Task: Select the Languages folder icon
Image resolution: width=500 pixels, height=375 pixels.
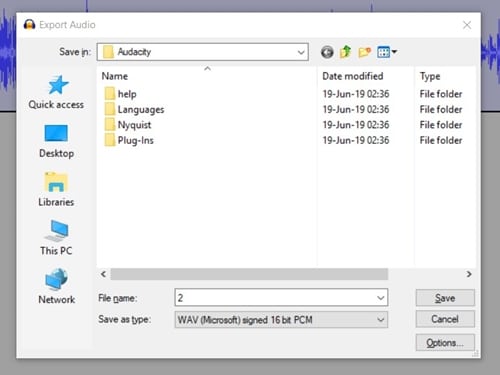Action: pos(110,109)
